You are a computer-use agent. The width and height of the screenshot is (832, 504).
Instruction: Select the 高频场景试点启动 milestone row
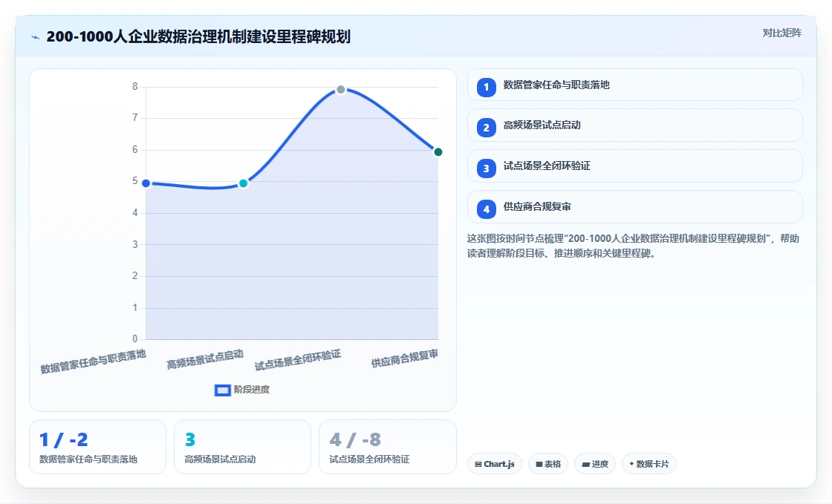[x=634, y=125]
